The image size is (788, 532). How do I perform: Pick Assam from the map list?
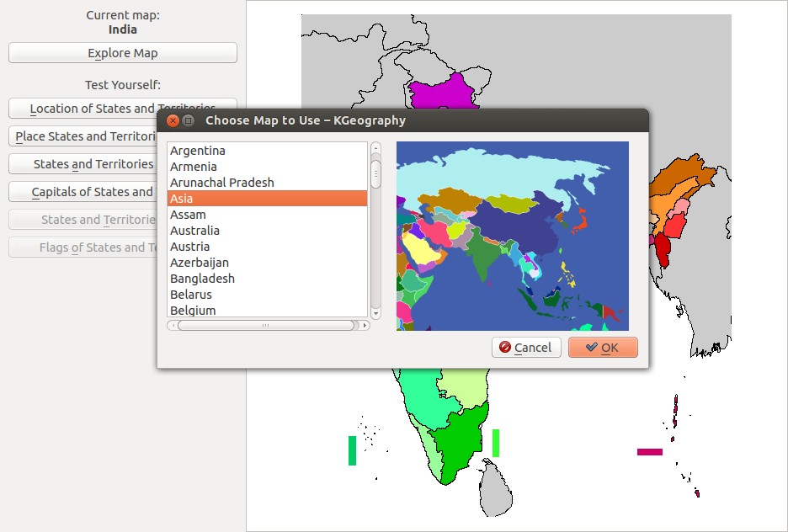pos(267,215)
